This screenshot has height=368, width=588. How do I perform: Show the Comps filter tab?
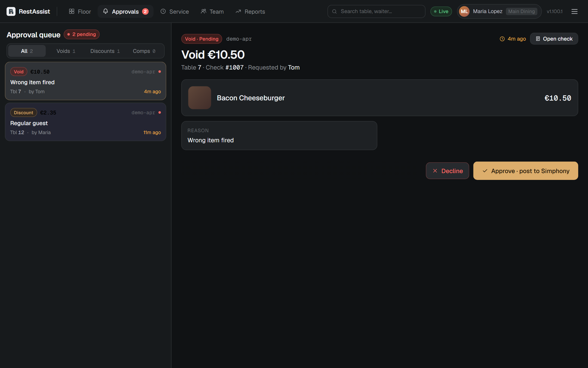pyautogui.click(x=144, y=51)
